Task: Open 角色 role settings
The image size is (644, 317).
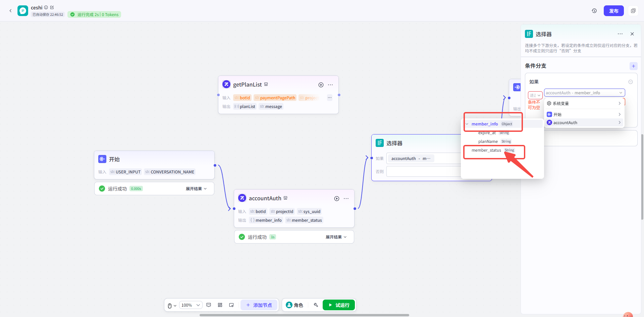Action: click(294, 305)
